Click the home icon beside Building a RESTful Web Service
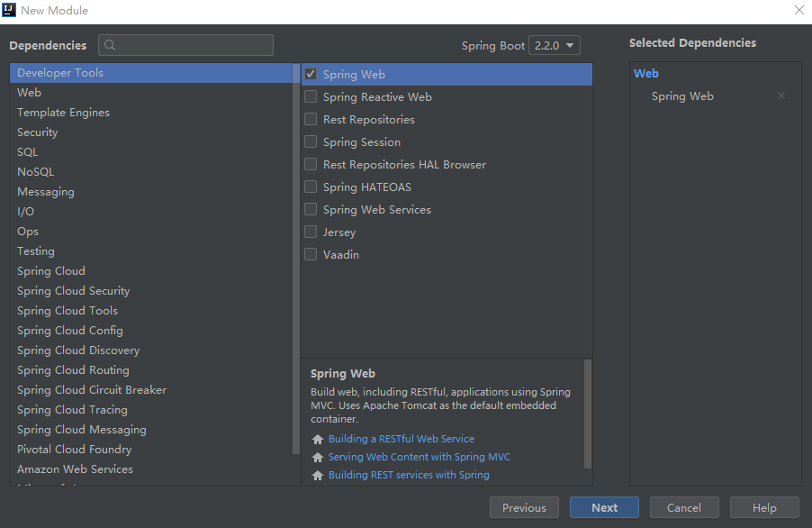The image size is (812, 528). (x=317, y=440)
